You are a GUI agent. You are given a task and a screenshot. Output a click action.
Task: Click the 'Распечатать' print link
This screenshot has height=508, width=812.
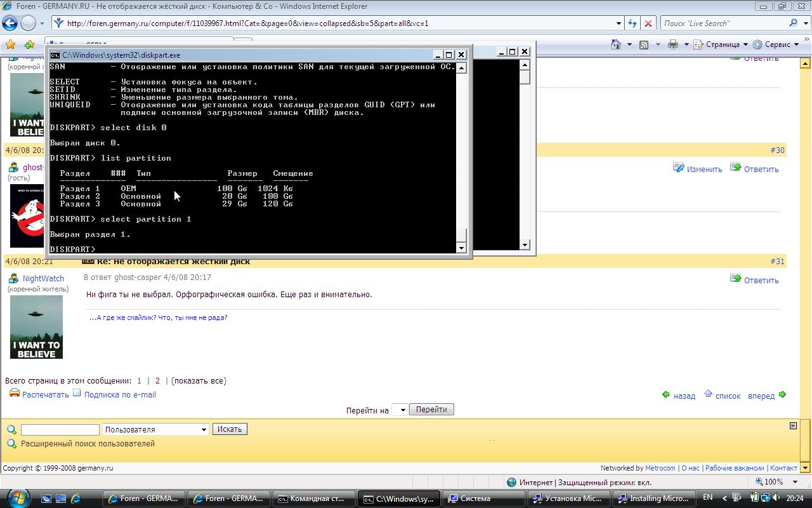coord(45,394)
